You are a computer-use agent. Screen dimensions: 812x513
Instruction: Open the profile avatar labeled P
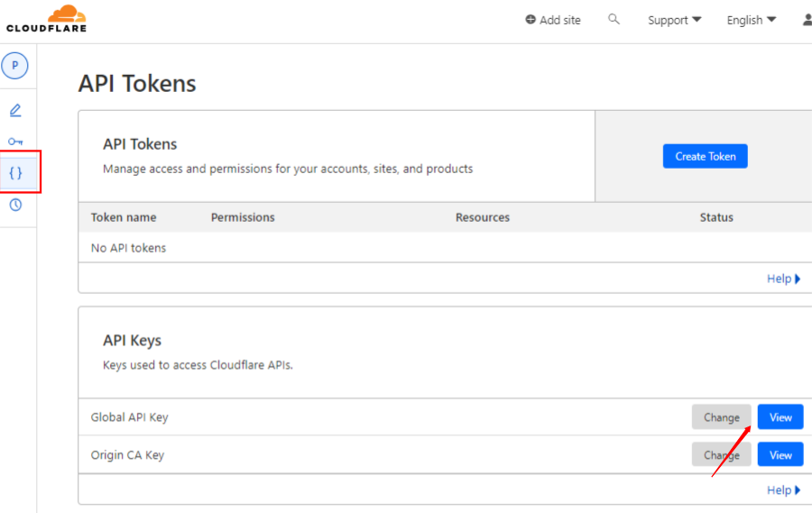point(14,65)
